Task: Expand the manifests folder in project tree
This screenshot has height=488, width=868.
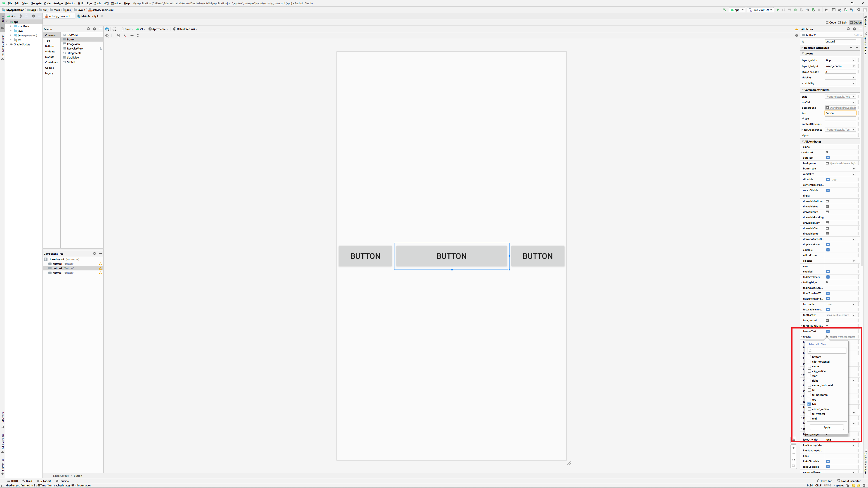Action: tap(10, 26)
